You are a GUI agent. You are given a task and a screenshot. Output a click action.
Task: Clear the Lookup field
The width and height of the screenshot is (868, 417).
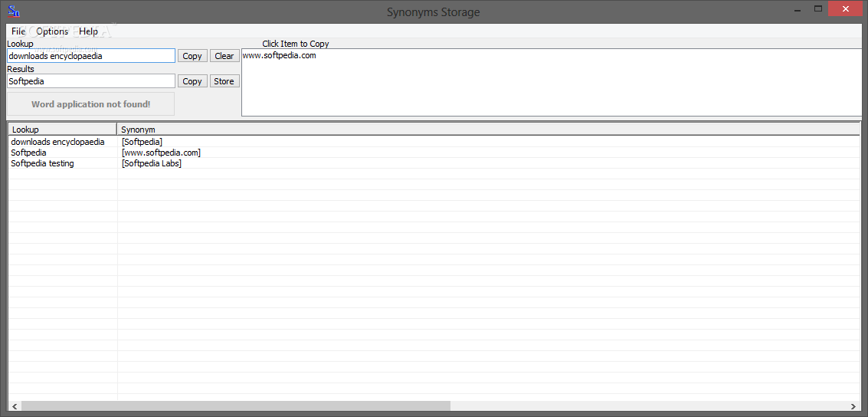[x=224, y=56]
